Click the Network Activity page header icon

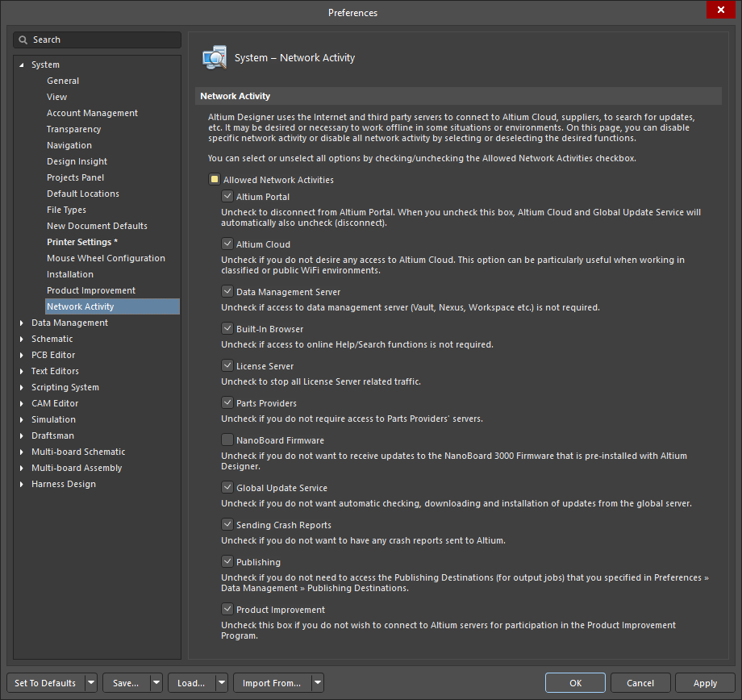point(215,58)
